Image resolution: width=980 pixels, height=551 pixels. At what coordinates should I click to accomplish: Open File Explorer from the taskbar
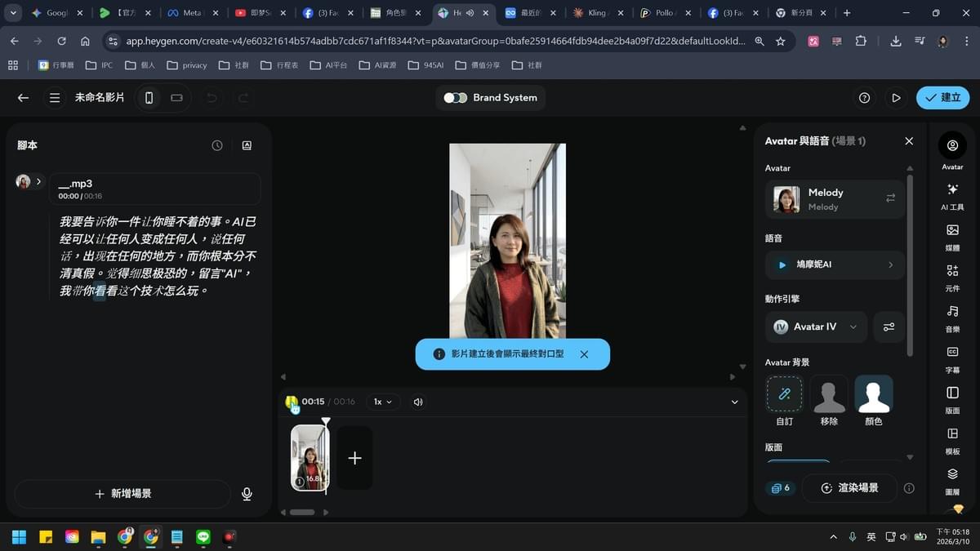tap(98, 536)
